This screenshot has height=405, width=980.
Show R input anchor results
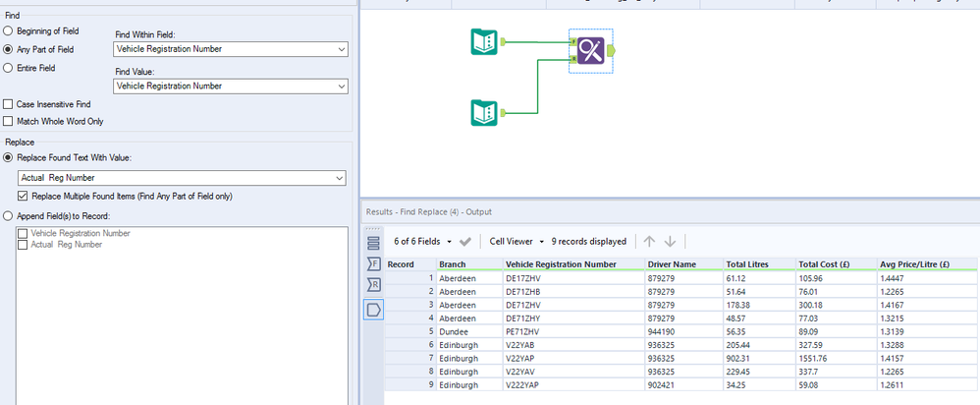373,285
